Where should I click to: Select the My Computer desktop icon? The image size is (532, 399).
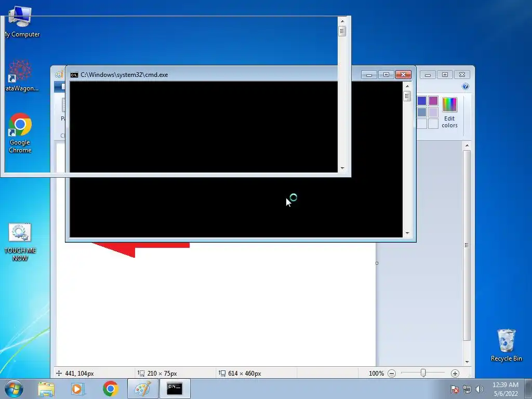click(20, 22)
